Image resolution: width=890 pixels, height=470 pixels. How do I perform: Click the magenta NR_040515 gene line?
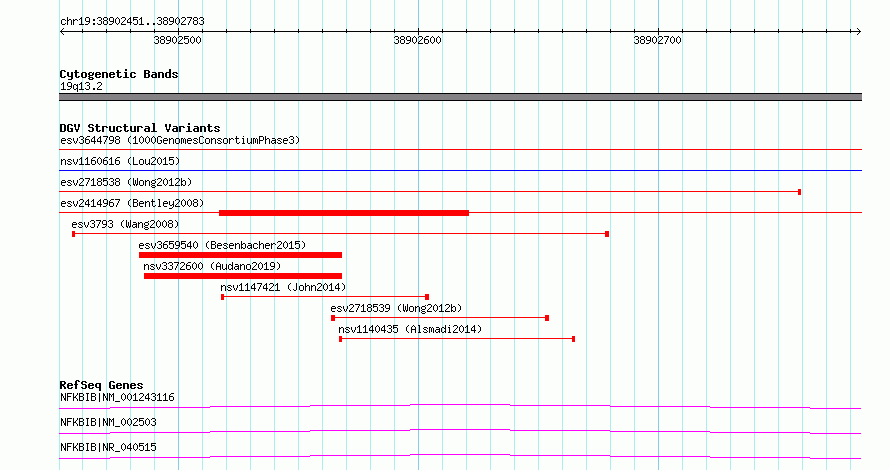(460, 456)
